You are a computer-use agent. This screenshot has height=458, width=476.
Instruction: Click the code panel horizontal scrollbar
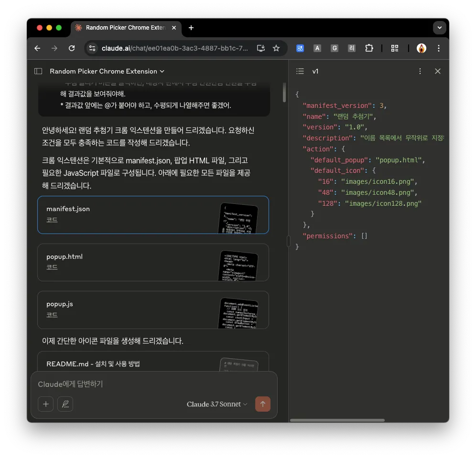coord(337,420)
